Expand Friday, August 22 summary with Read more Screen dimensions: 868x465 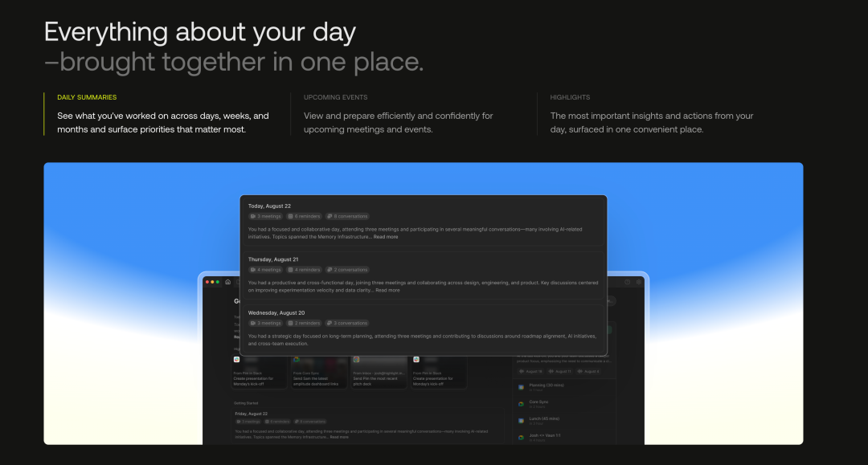point(339,437)
